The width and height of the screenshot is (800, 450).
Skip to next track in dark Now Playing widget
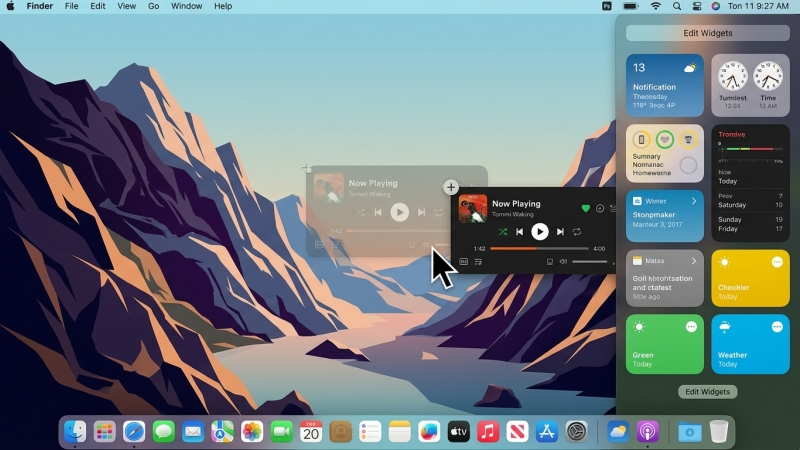click(560, 232)
